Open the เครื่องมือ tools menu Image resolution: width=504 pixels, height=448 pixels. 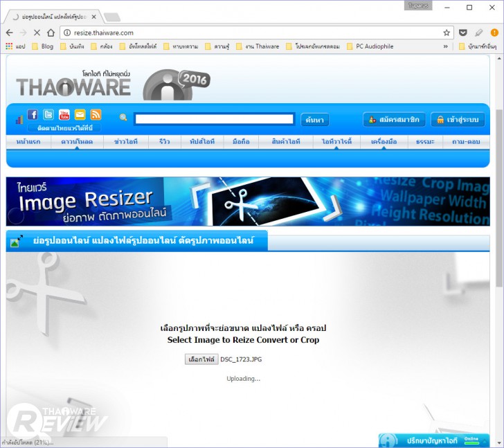384,142
